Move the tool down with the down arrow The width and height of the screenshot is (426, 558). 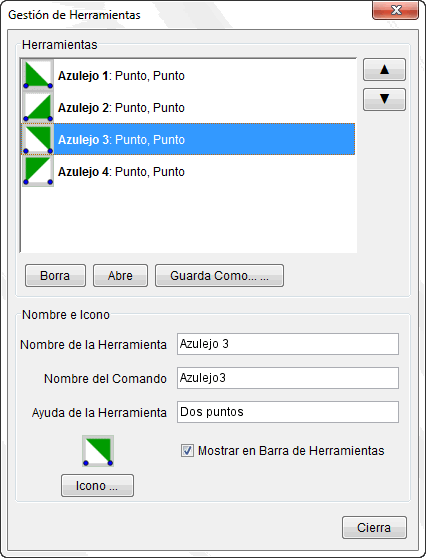click(384, 100)
